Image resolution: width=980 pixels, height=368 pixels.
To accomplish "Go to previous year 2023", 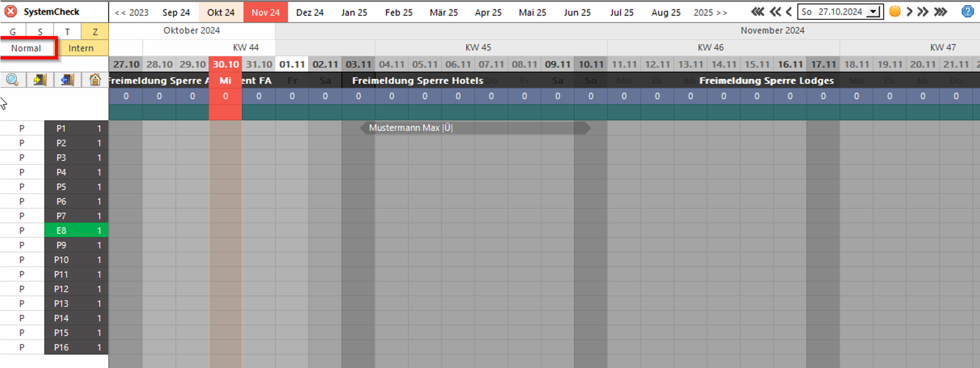I will [132, 12].
